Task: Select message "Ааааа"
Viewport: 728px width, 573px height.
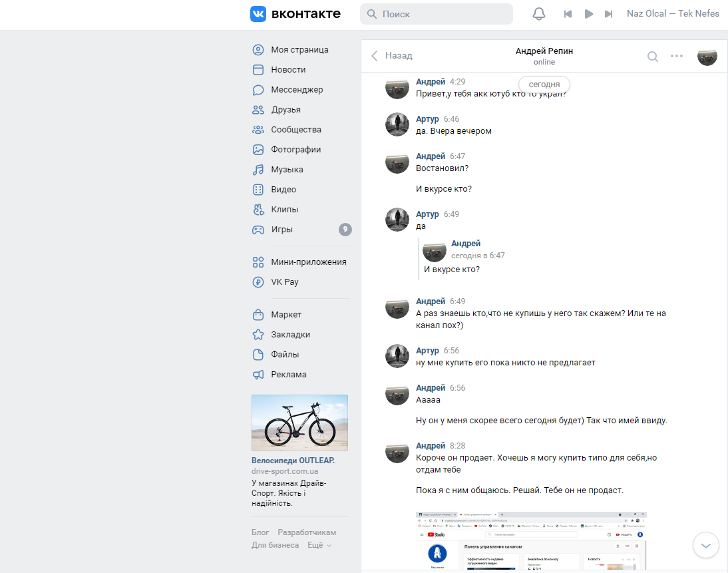Action: pyautogui.click(x=428, y=400)
